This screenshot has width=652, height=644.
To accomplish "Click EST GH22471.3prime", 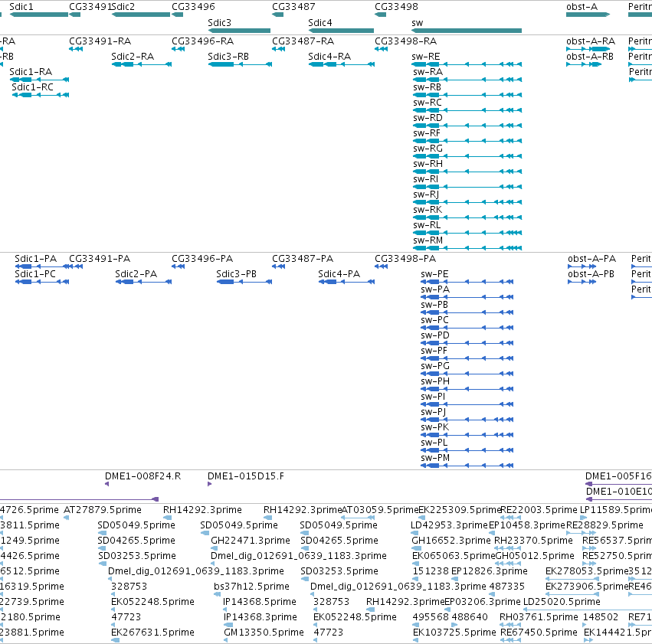I will [x=213, y=548].
